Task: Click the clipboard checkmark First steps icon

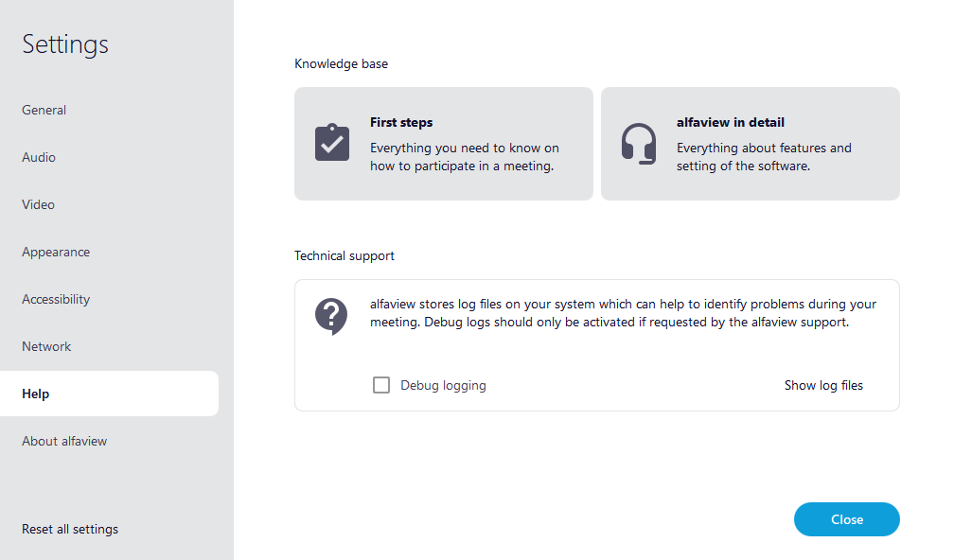Action: [332, 143]
